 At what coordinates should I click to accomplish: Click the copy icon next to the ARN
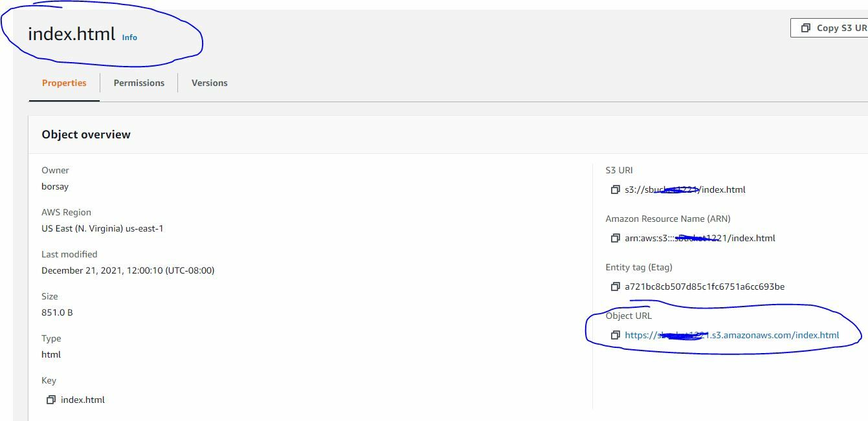615,238
